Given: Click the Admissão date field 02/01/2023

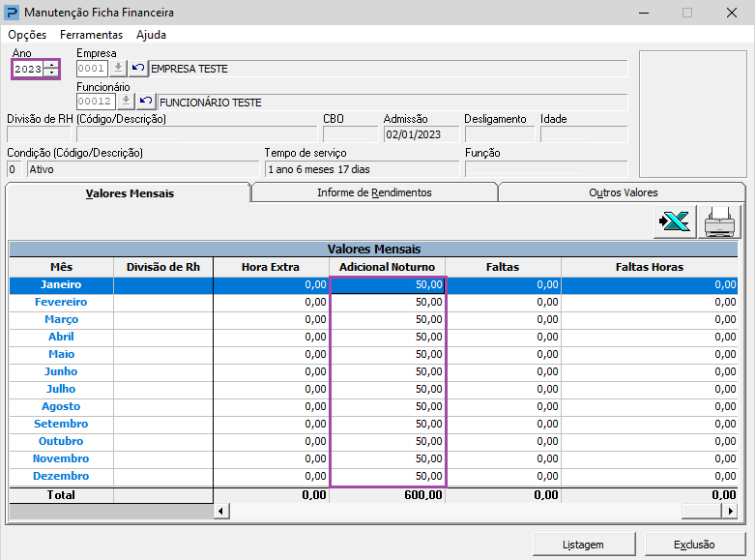Looking at the screenshot, I should tap(422, 134).
